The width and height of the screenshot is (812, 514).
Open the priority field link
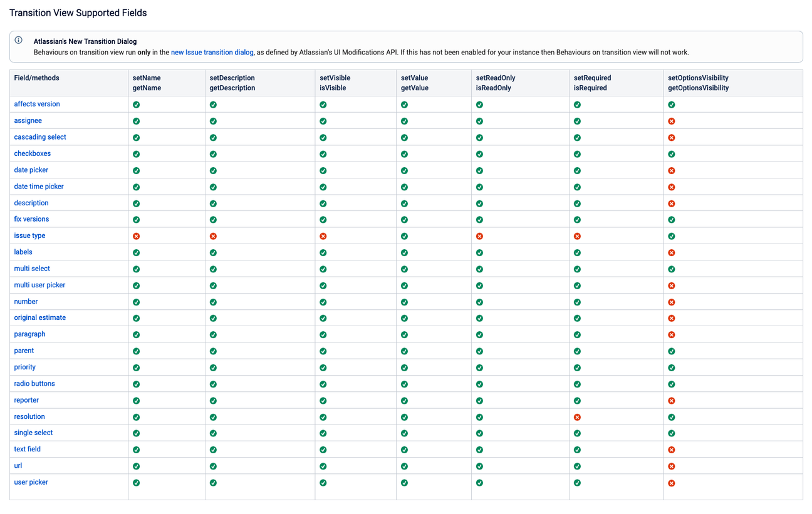click(x=25, y=367)
